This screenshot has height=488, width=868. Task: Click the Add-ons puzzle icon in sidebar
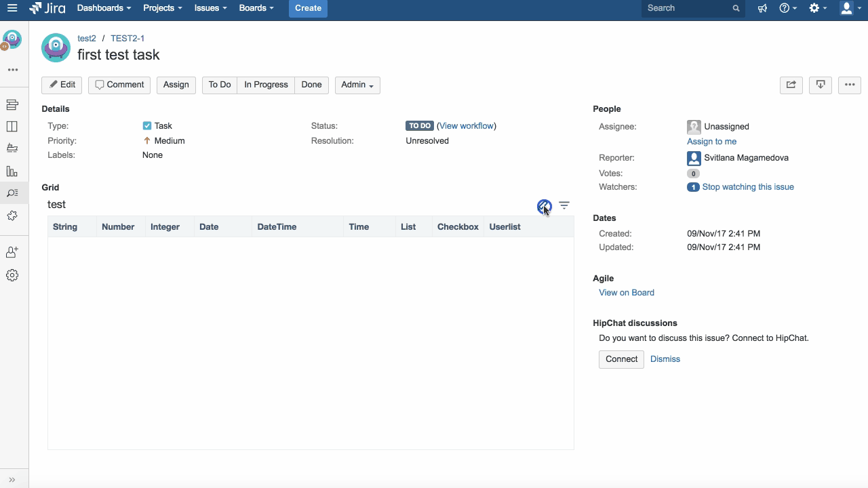pyautogui.click(x=12, y=216)
